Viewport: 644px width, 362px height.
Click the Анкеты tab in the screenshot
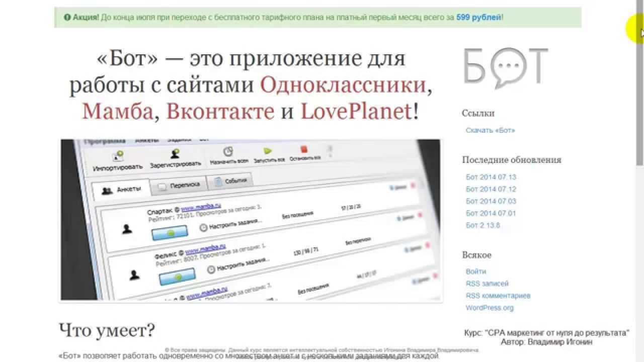point(121,190)
